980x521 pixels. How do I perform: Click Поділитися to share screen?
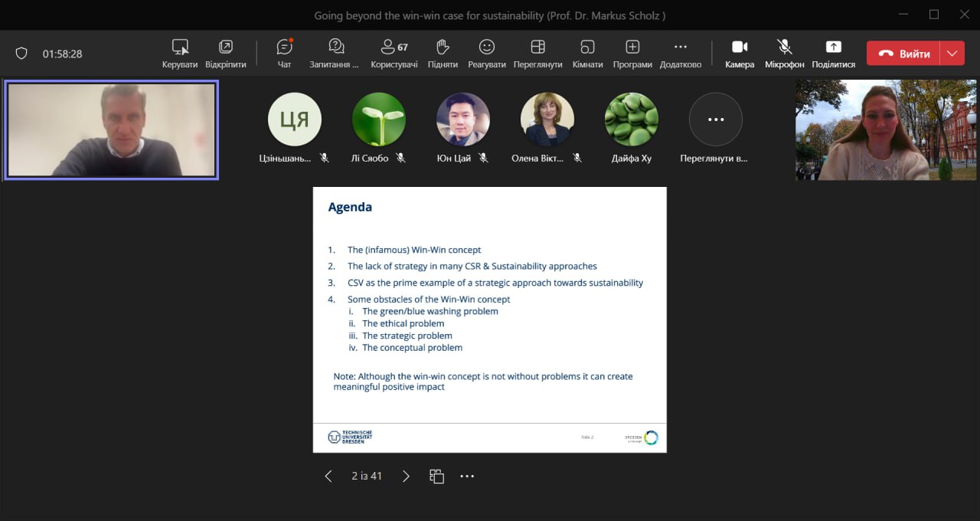[833, 54]
